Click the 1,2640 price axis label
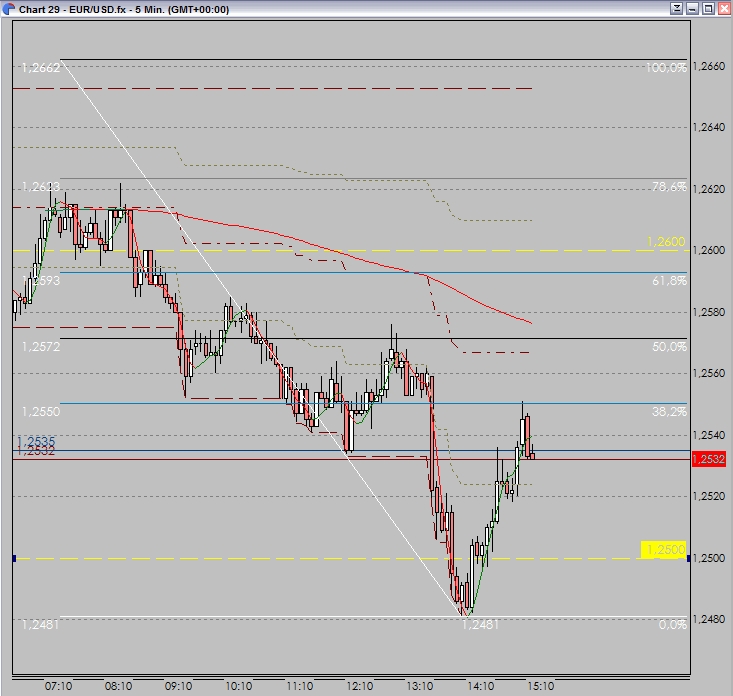The image size is (733, 696). coord(709,127)
